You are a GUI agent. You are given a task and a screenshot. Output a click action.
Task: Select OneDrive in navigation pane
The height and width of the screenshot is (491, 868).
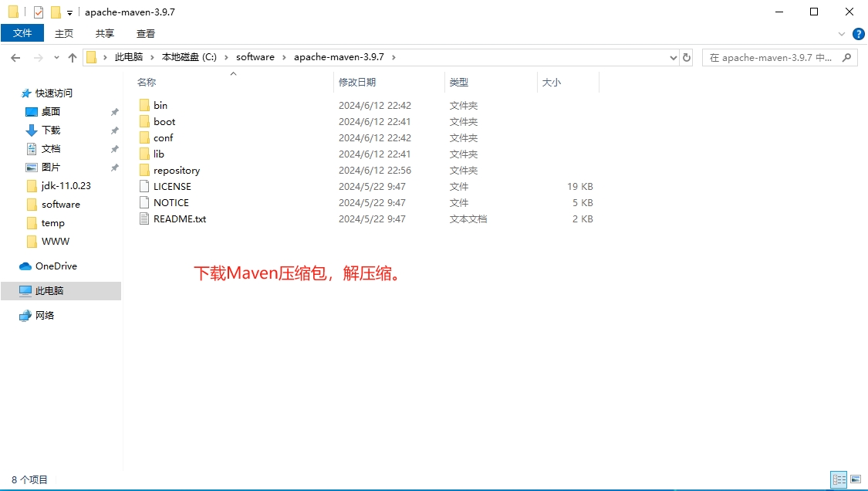click(x=56, y=266)
